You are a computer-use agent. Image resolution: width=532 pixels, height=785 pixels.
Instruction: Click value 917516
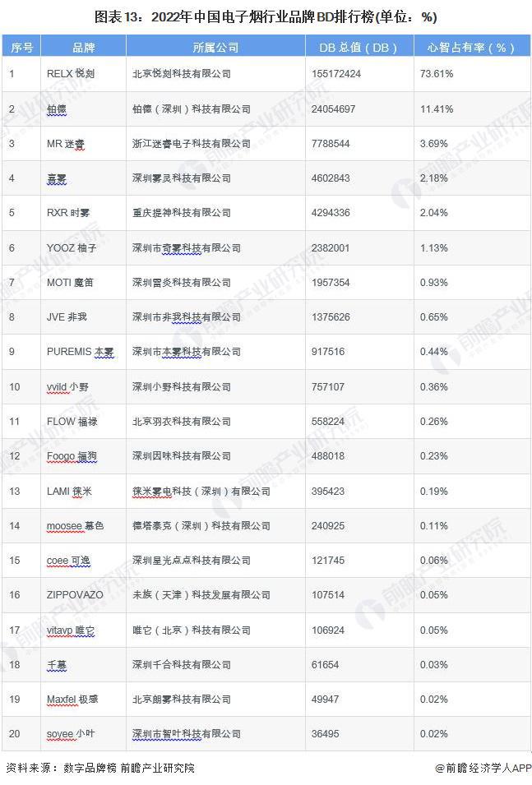click(x=327, y=352)
